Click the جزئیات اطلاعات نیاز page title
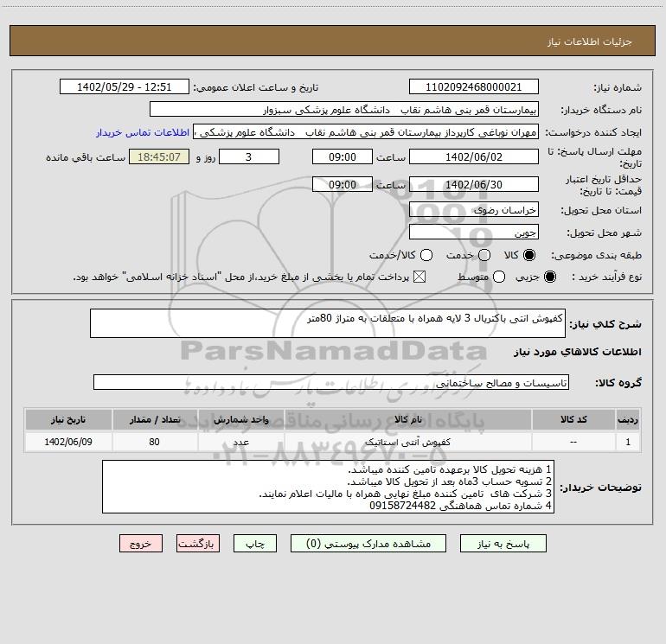This screenshot has width=666, height=644. point(590,41)
